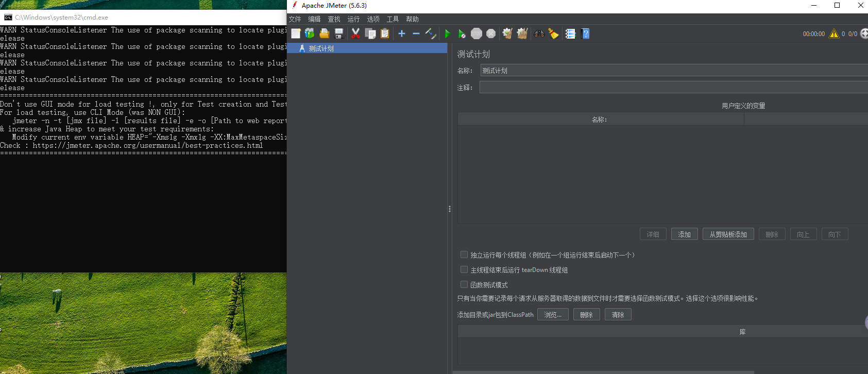Click the Paste clipboard icon
Image resolution: width=868 pixels, height=374 pixels.
tap(385, 33)
